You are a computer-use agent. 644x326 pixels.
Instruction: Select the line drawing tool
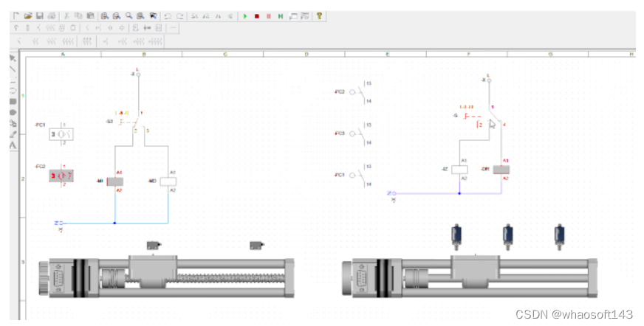click(x=13, y=69)
